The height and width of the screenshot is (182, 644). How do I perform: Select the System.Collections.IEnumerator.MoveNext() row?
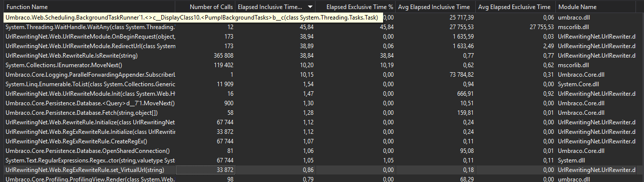[x=322, y=65]
